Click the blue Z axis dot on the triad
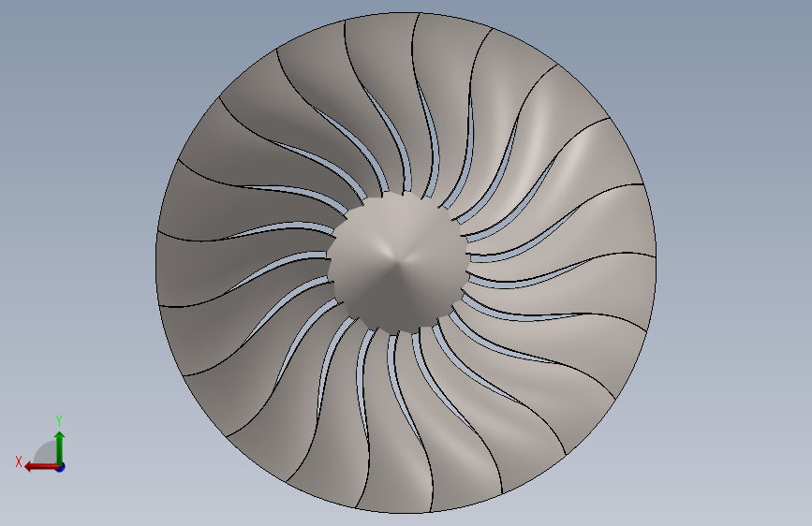Viewport: 812px width, 526px height. pos(61,467)
